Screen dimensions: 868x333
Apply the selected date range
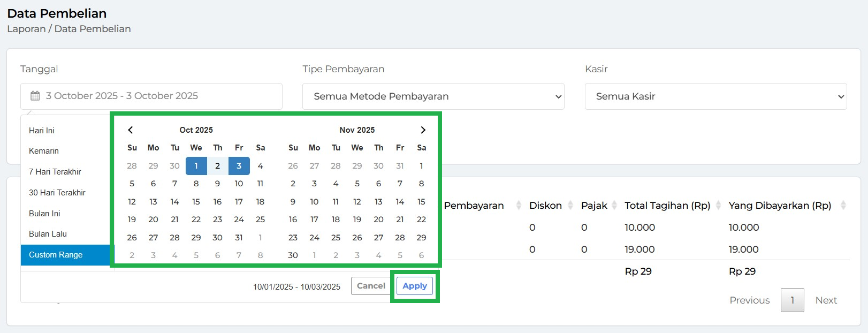pyautogui.click(x=414, y=286)
